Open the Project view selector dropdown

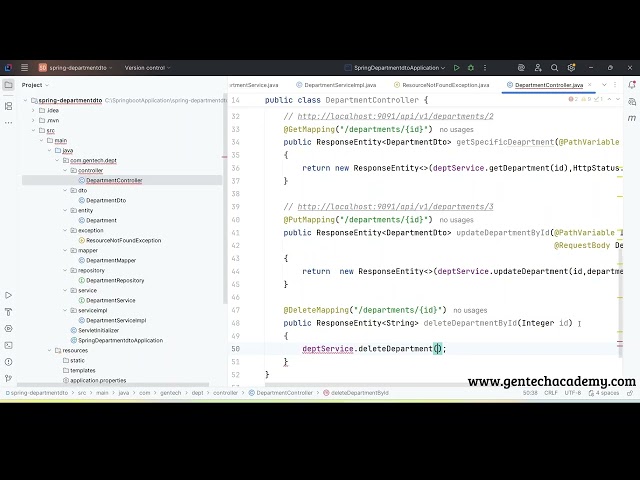click(35, 85)
